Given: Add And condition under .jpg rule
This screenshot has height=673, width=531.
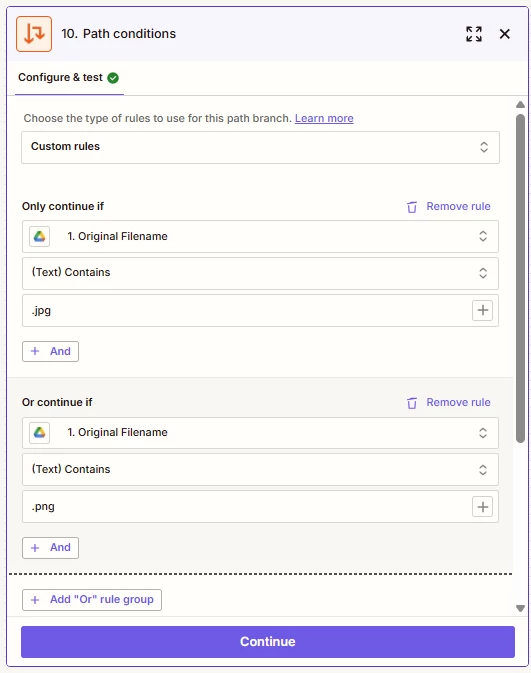Looking at the screenshot, I should 50,352.
